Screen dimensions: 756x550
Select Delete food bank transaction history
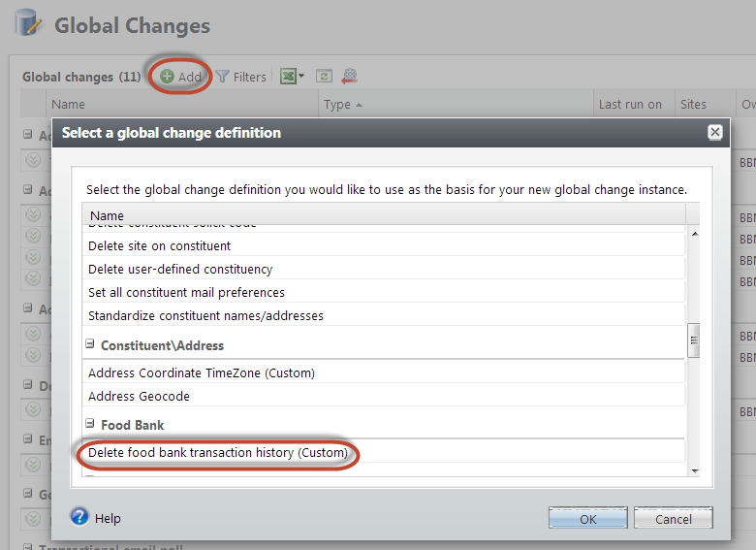pos(217,453)
